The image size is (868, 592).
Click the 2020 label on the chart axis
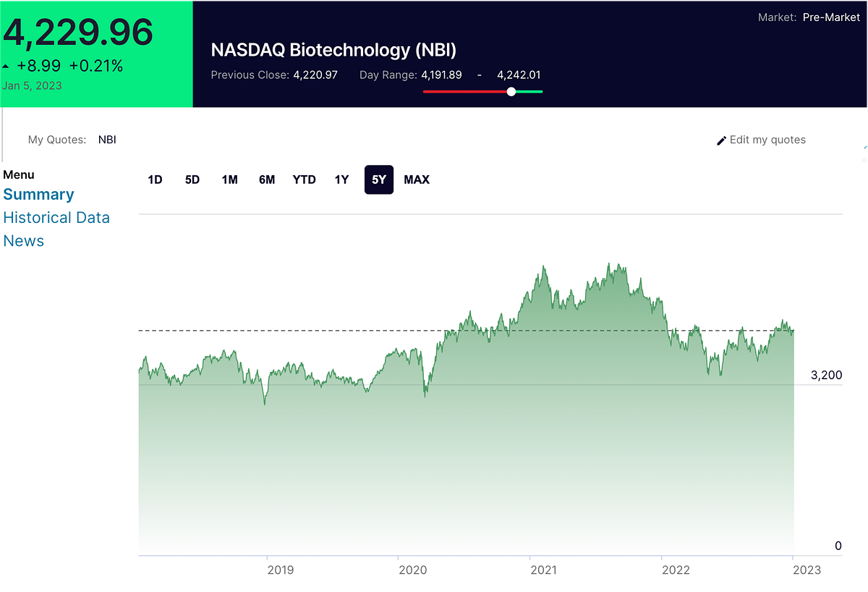(x=413, y=570)
